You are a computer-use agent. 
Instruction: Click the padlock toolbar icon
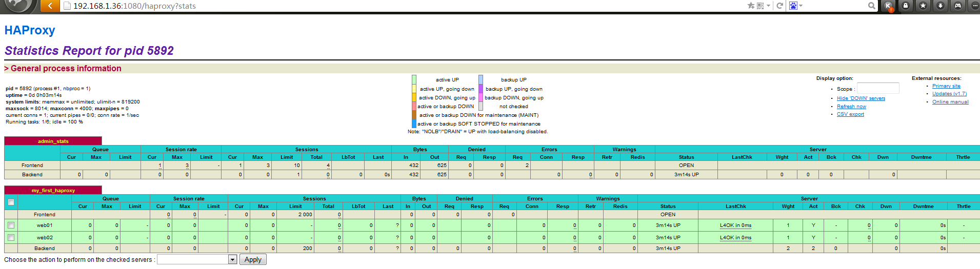pos(906,6)
